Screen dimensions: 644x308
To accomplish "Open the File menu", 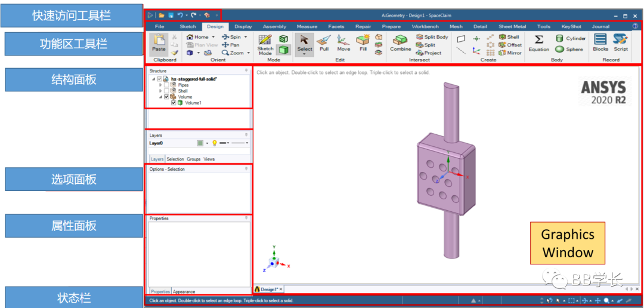I will [160, 26].
